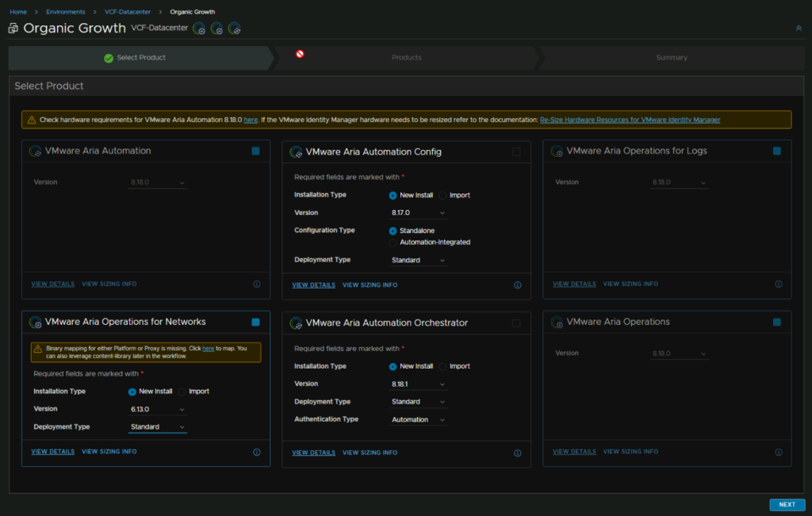This screenshot has height=516, width=812.
Task: Open Version dropdown for VMware Aria Operations
Action: click(679, 354)
